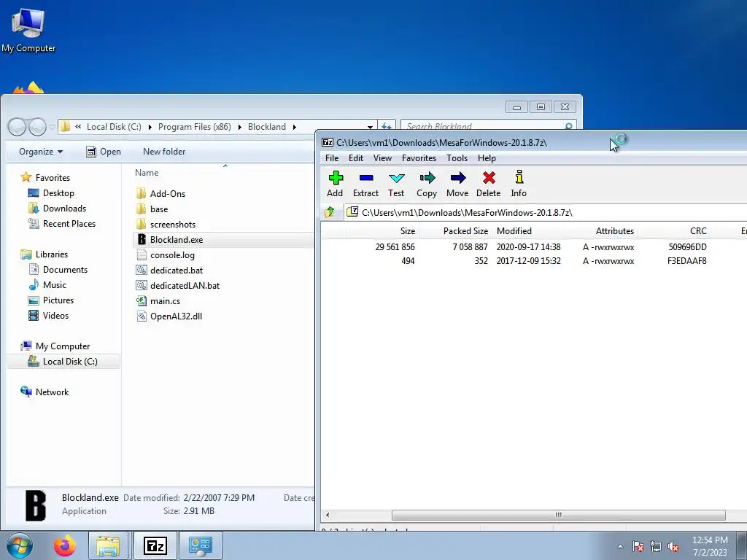747x560 pixels.
Task: Open the Favorites menu in 7-Zip
Action: click(419, 158)
